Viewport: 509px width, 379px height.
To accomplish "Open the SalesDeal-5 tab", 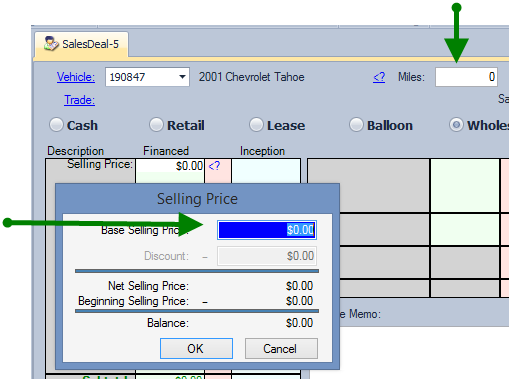I will [x=82, y=44].
